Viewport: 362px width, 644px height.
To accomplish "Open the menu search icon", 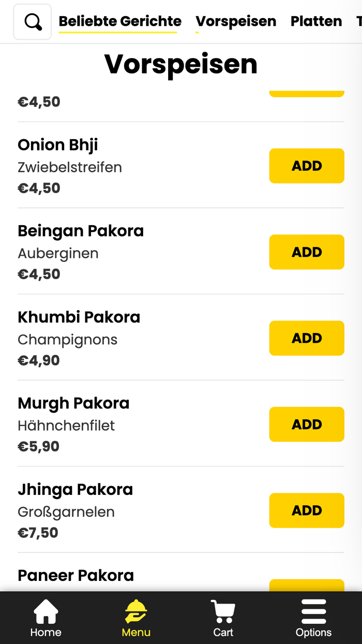I will click(x=33, y=22).
